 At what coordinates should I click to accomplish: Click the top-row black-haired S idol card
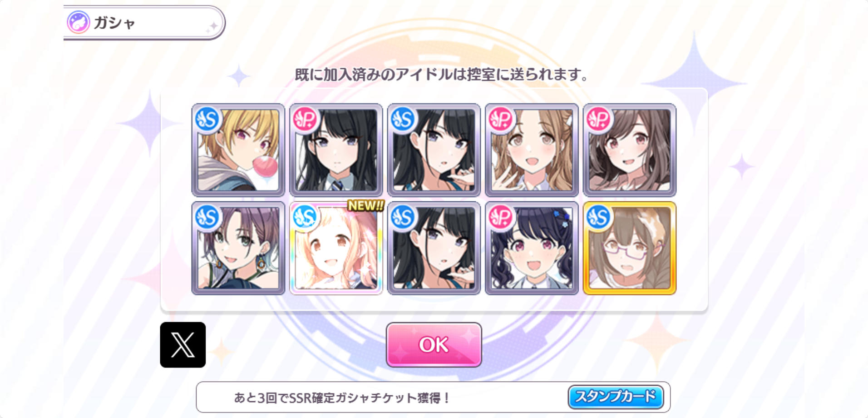(434, 150)
